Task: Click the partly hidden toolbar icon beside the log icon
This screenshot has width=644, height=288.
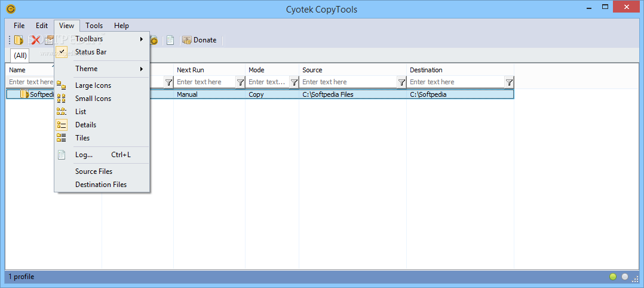Action: (154, 40)
